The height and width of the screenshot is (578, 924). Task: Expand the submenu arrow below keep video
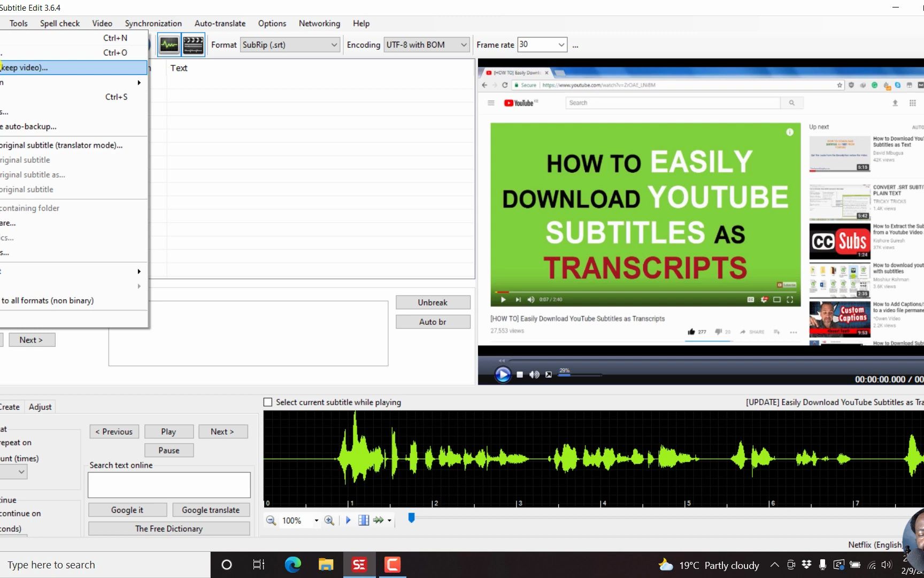coord(139,82)
